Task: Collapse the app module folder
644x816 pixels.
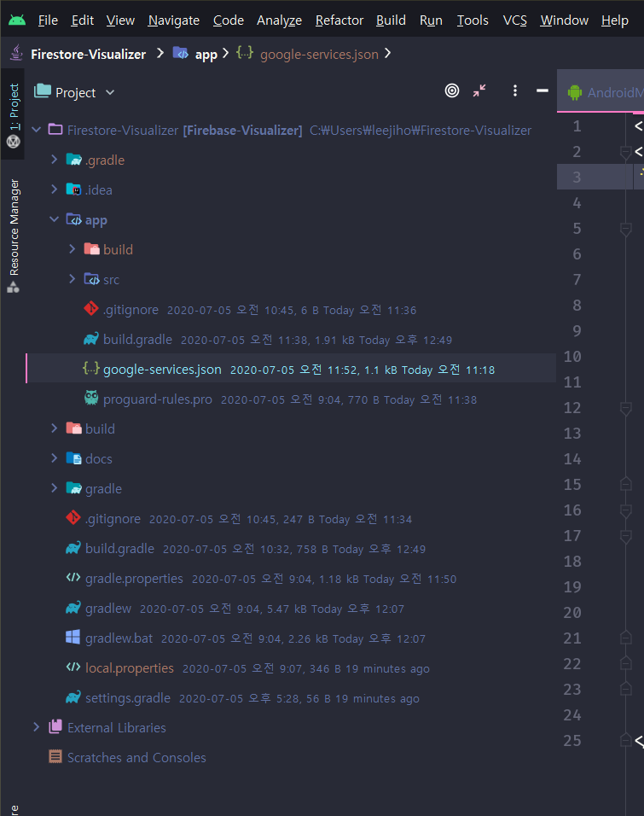Action: click(55, 220)
